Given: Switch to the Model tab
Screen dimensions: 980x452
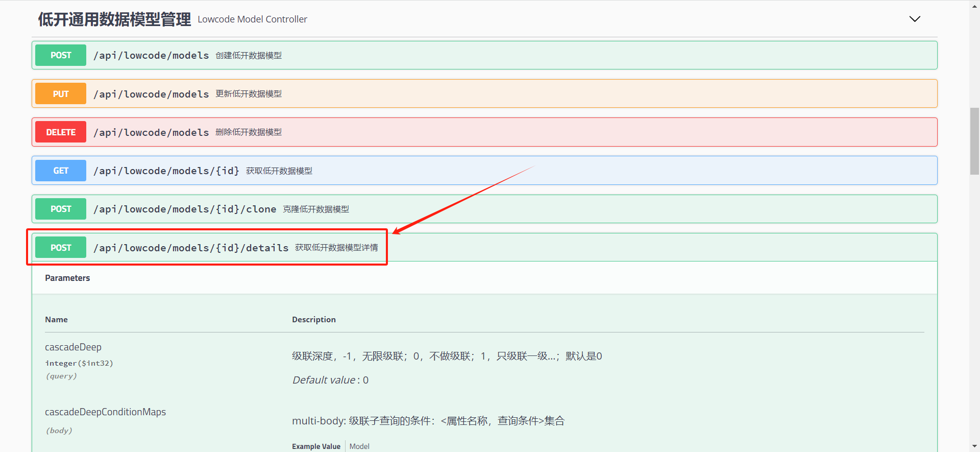Looking at the screenshot, I should click(359, 446).
